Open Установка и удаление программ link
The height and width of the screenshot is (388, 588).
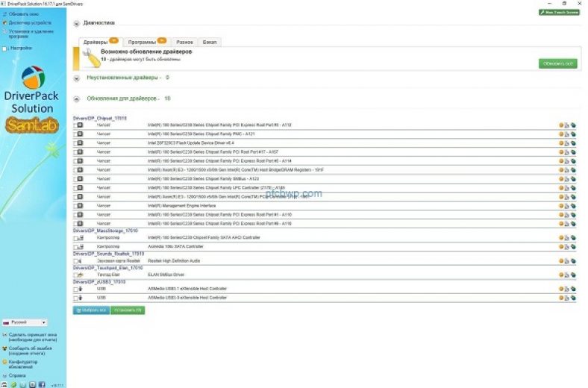(31, 34)
